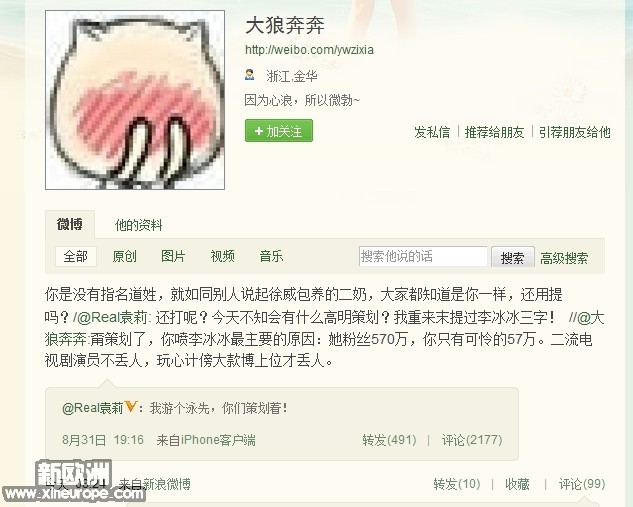The height and width of the screenshot is (507, 633).
Task: Click the 搜索 button
Action: click(513, 257)
